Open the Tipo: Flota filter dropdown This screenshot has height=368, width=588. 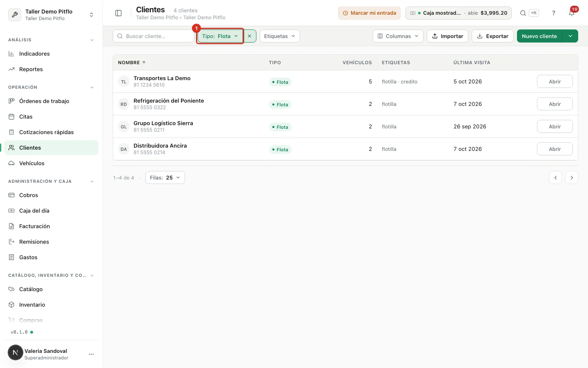220,36
